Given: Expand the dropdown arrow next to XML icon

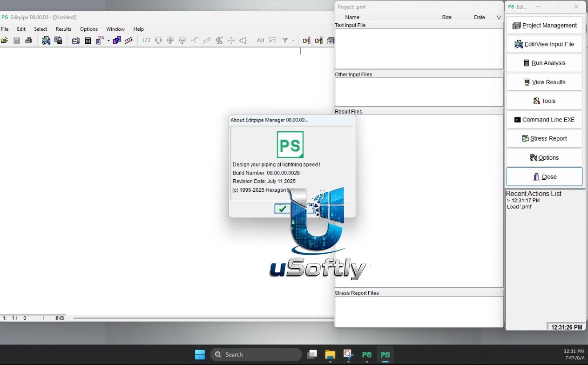Looking at the screenshot, I should coord(108,41).
